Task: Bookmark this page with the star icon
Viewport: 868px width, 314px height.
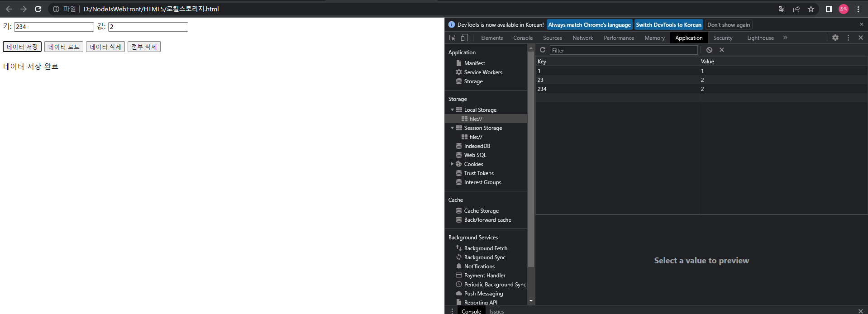Action: 811,9
